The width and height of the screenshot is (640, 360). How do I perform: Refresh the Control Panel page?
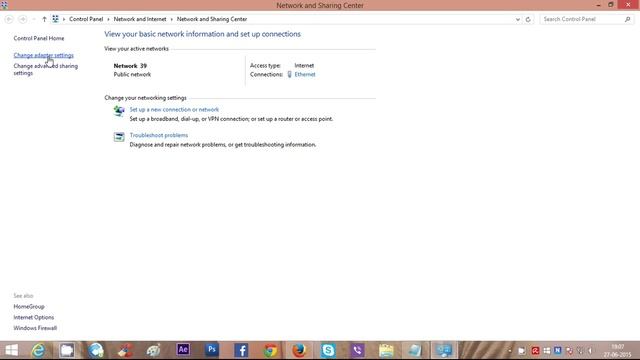(528, 19)
